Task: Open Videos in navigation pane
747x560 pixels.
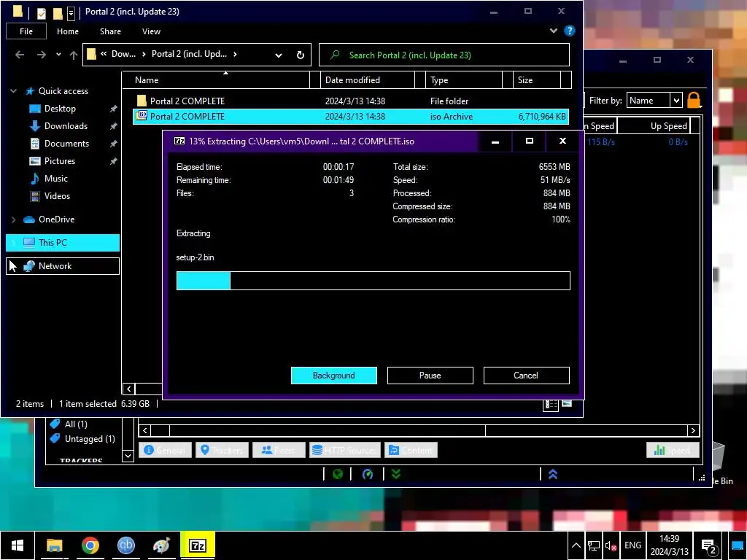Action: point(57,196)
